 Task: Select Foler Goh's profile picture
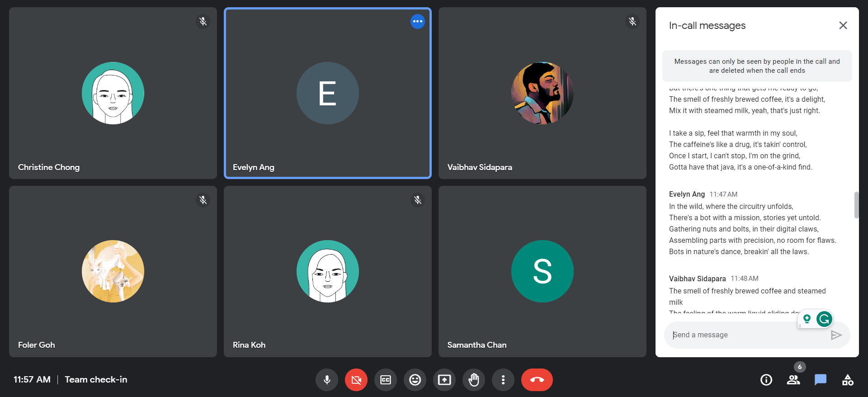(x=113, y=271)
